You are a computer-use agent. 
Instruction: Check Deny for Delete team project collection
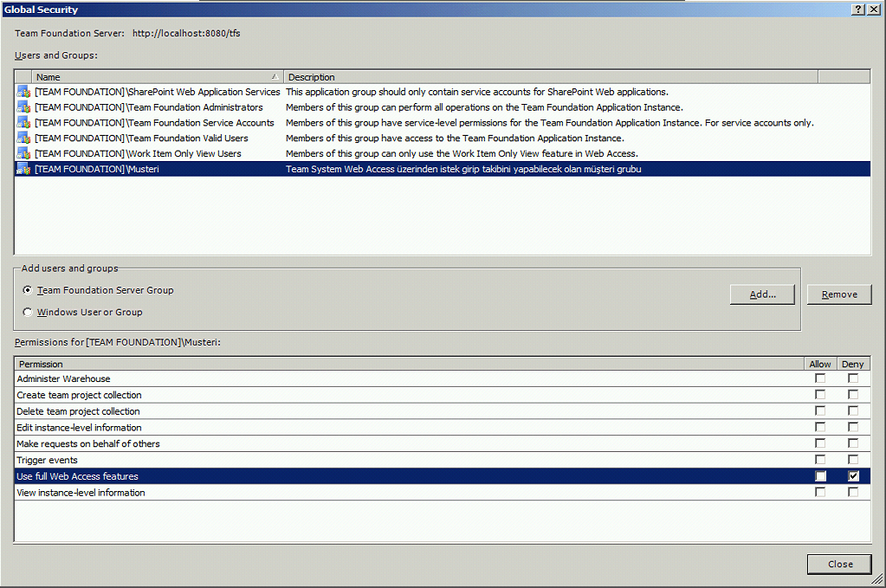(x=853, y=411)
